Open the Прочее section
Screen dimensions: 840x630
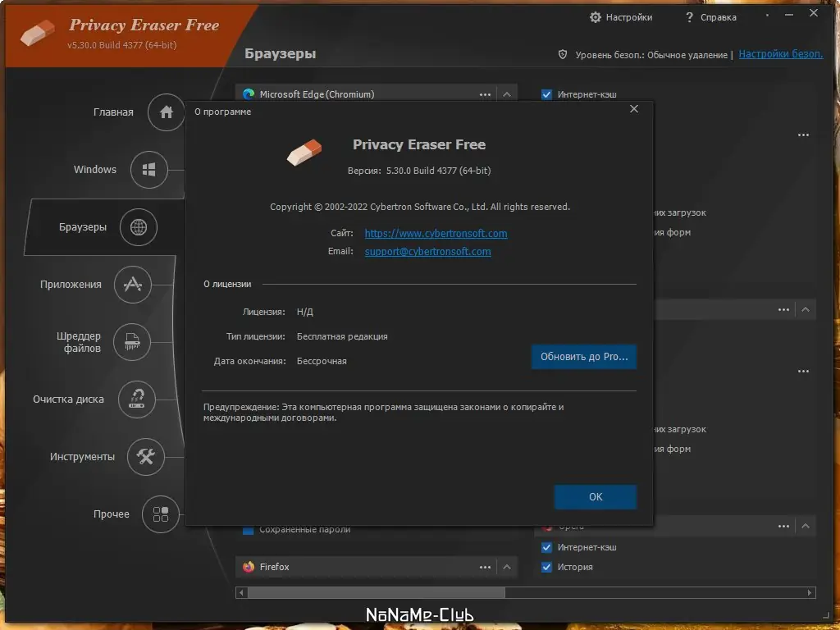click(161, 514)
